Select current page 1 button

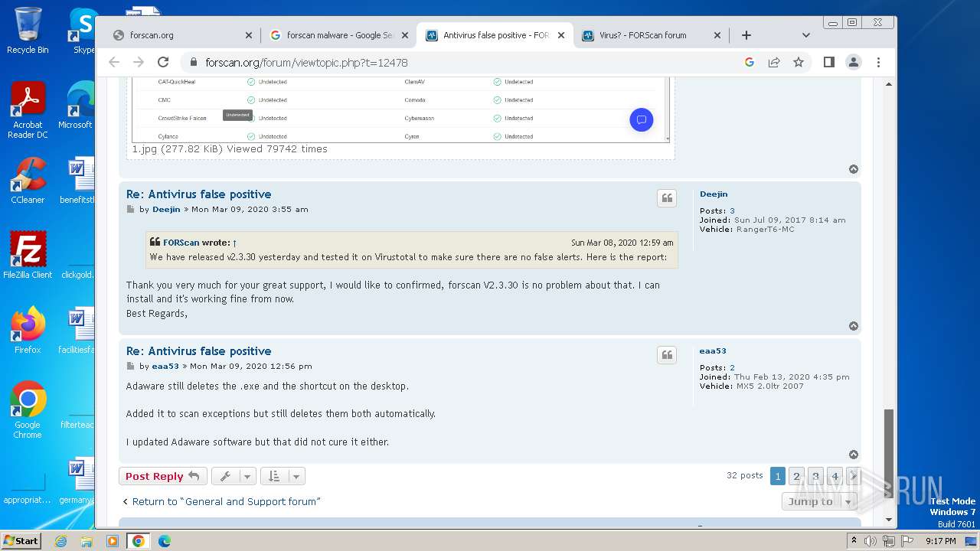[x=777, y=476]
